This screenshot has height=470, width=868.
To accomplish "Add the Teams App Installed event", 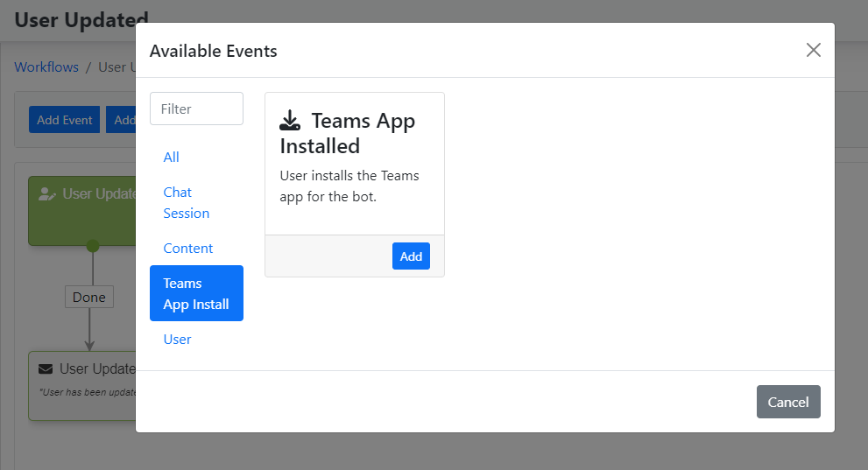I will point(411,256).
